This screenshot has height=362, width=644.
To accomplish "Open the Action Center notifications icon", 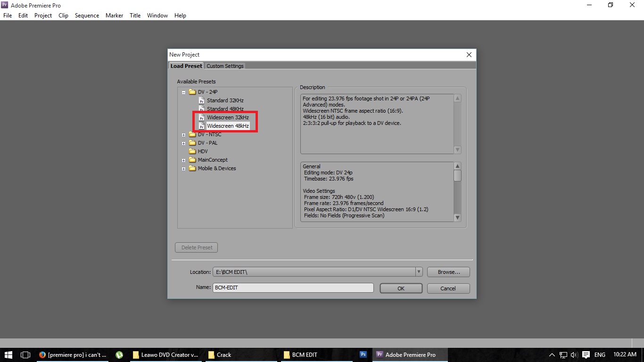I will pos(586,355).
